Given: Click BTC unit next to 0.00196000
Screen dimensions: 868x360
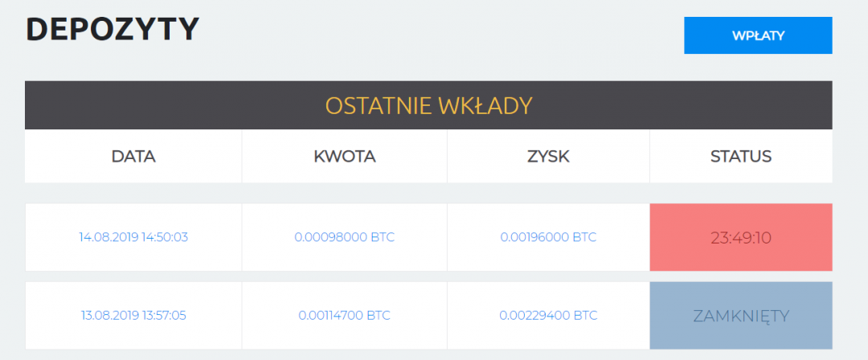Looking at the screenshot, I should tap(585, 237).
